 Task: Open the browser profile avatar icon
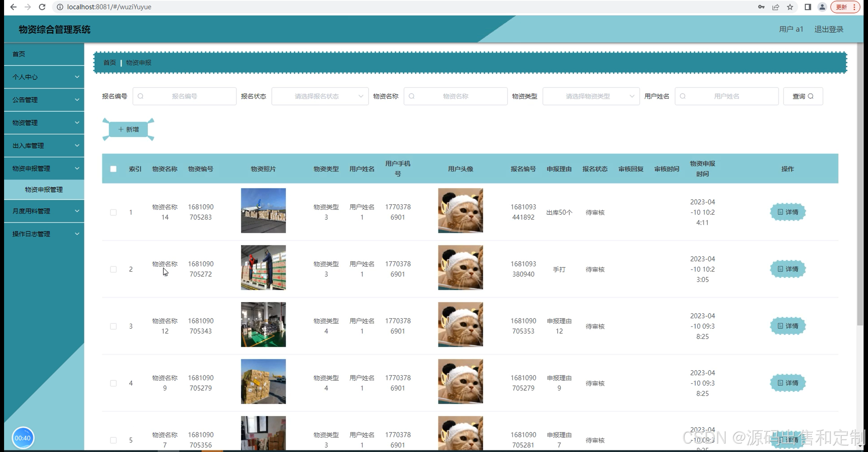point(822,7)
